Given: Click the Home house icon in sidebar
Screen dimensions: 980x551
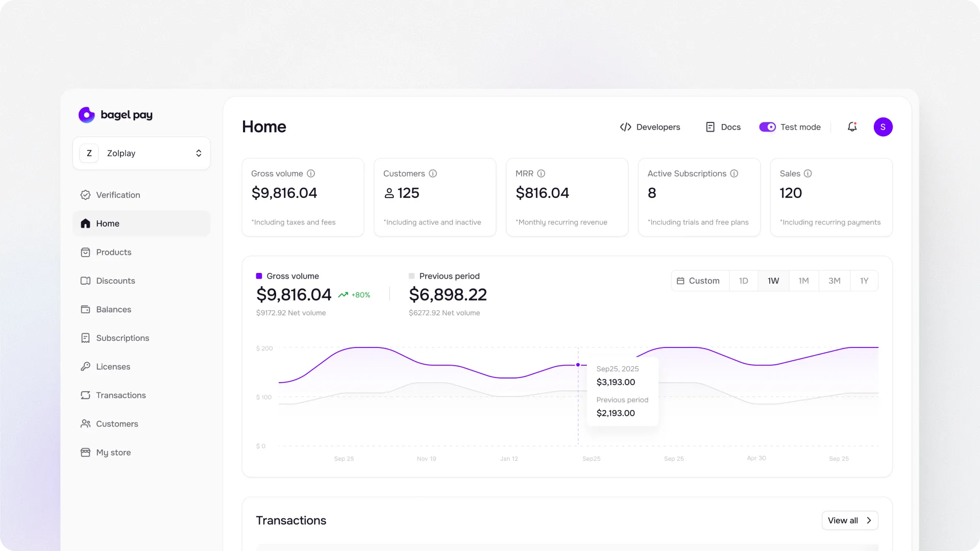Looking at the screenshot, I should (85, 223).
